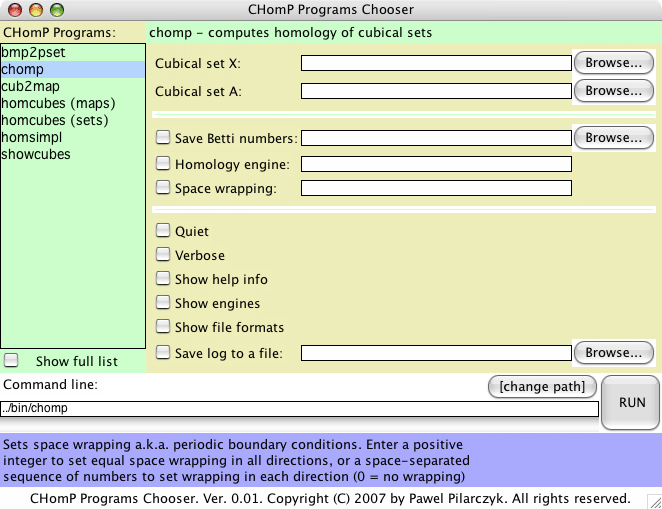
Task: Click the RUN button
Action: [632, 403]
